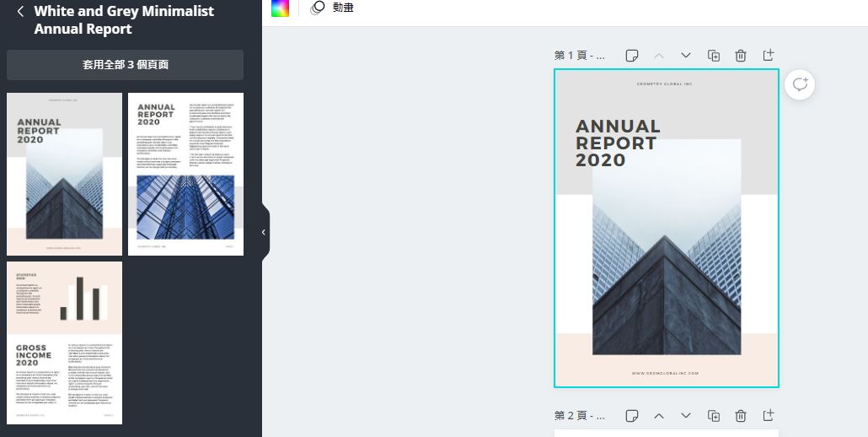Click the 第 1 頁 page title
Screen dimensions: 868x437
click(580, 56)
